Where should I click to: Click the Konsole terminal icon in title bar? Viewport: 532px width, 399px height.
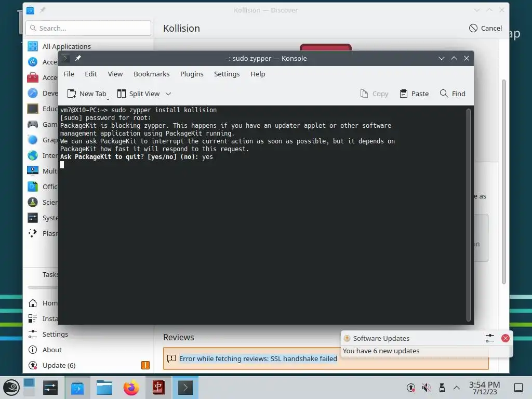[x=65, y=58]
